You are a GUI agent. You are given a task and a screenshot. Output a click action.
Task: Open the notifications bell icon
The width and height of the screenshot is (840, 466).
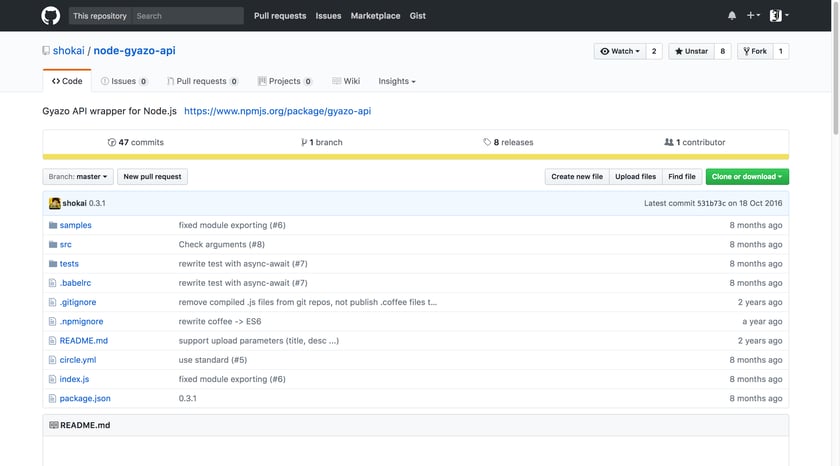pyautogui.click(x=732, y=16)
